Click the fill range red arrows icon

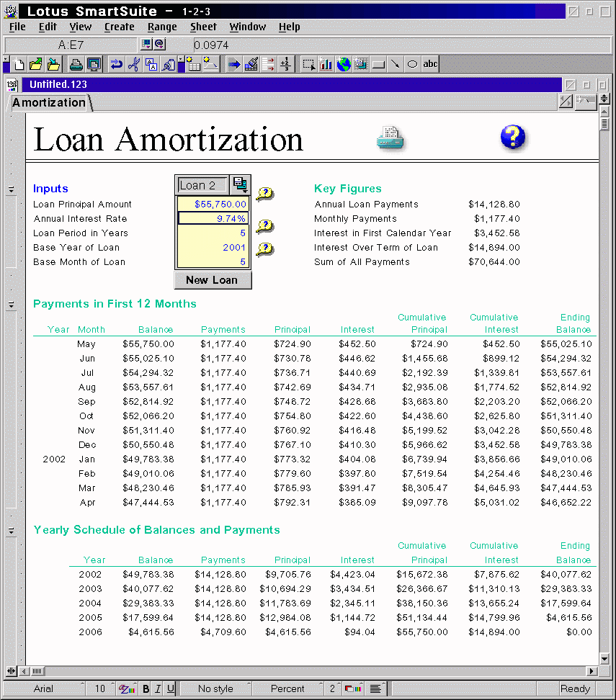click(x=269, y=65)
